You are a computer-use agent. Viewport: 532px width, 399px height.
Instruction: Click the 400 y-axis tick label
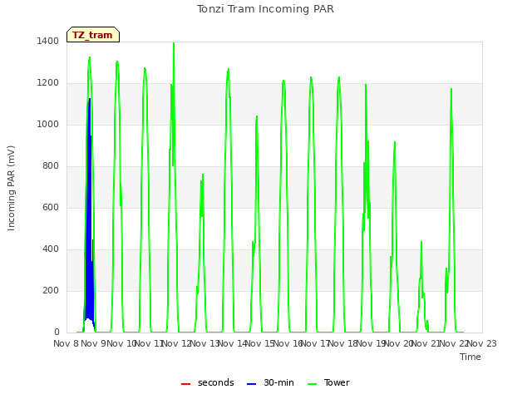51,249
